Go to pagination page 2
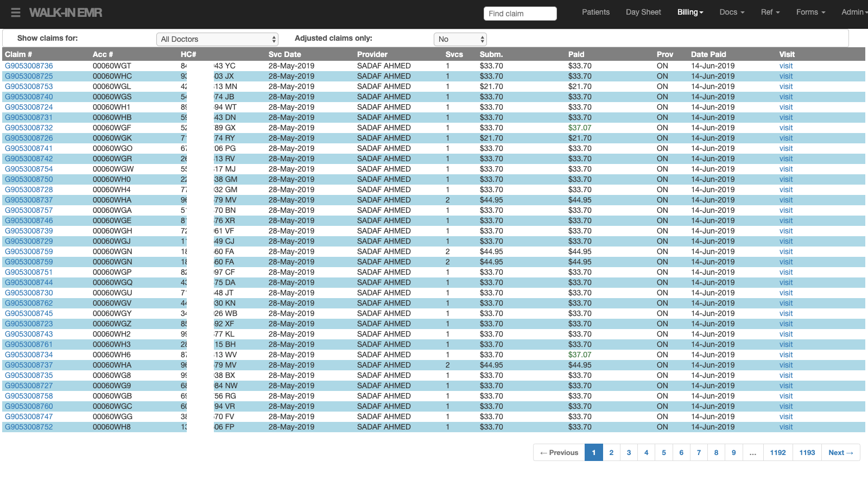Screen dimensions: 868x480 point(611,452)
